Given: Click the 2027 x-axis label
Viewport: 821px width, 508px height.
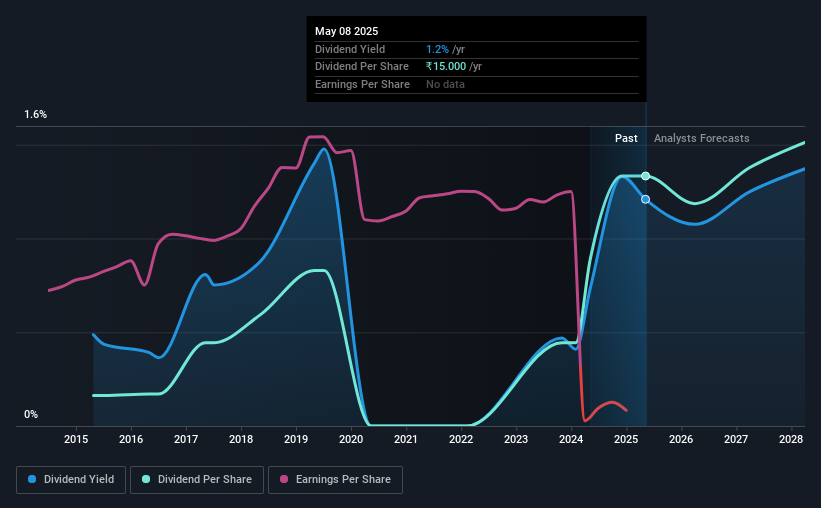Looking at the screenshot, I should pyautogui.click(x=736, y=439).
